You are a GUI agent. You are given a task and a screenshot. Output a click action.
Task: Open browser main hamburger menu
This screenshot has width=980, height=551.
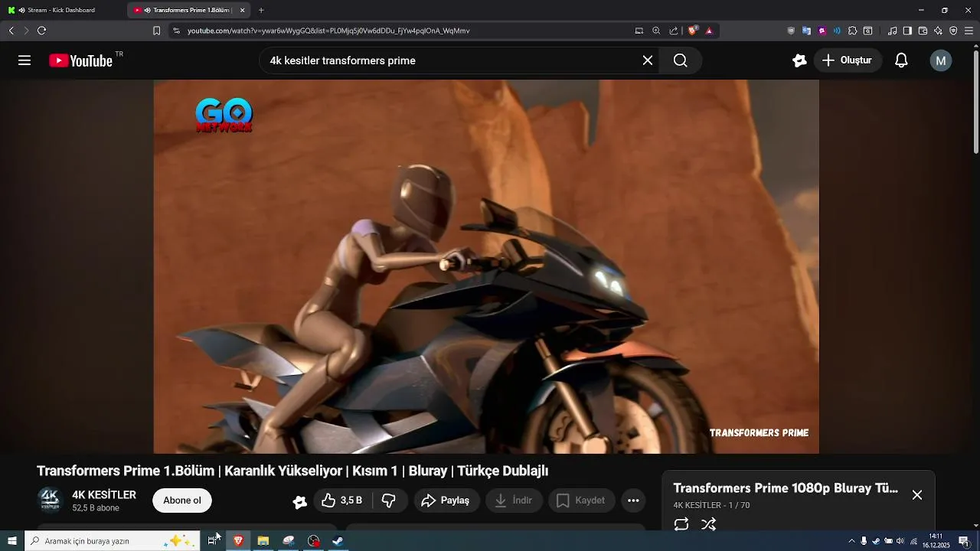tap(969, 31)
